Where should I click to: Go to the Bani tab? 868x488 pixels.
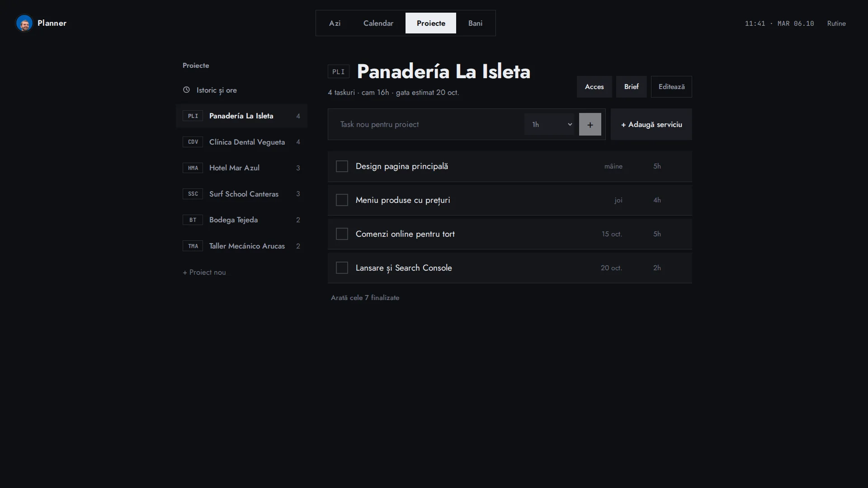coord(475,23)
